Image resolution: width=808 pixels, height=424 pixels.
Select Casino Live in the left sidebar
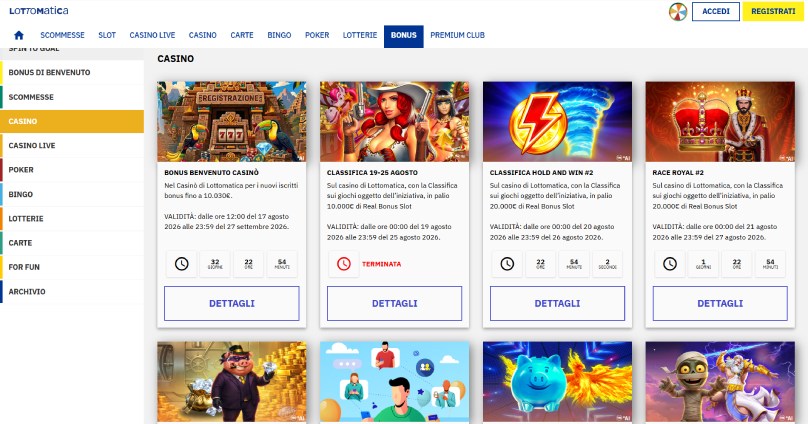[72, 145]
